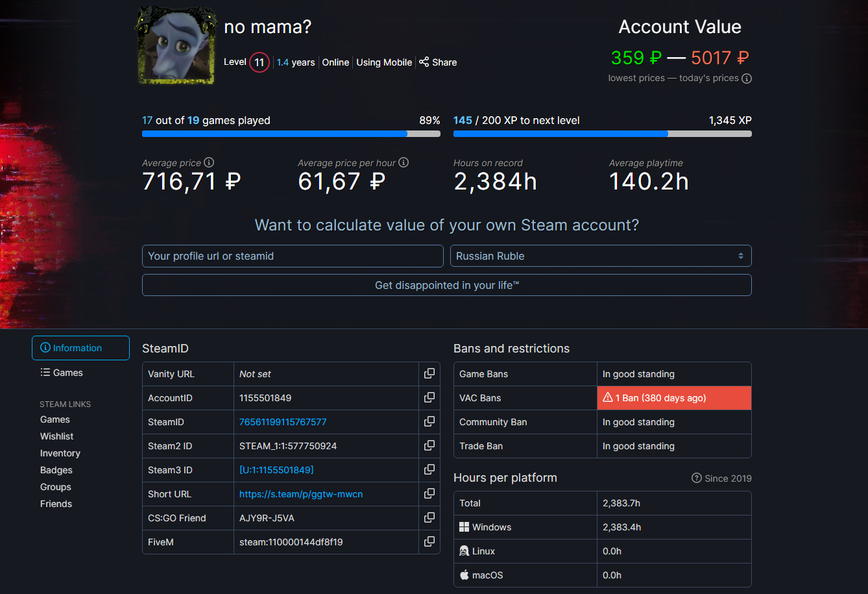Click the level 11 badge circle
This screenshot has height=594, width=868.
[259, 62]
